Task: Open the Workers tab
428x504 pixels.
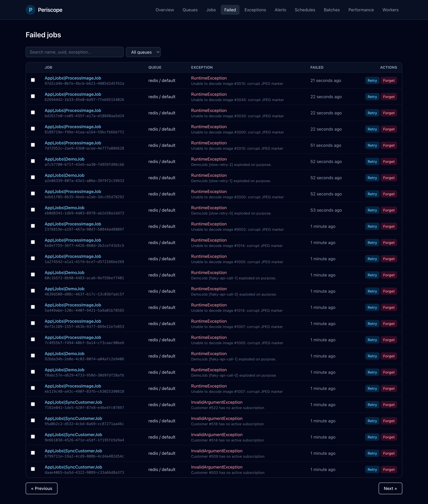Action: click(x=390, y=10)
